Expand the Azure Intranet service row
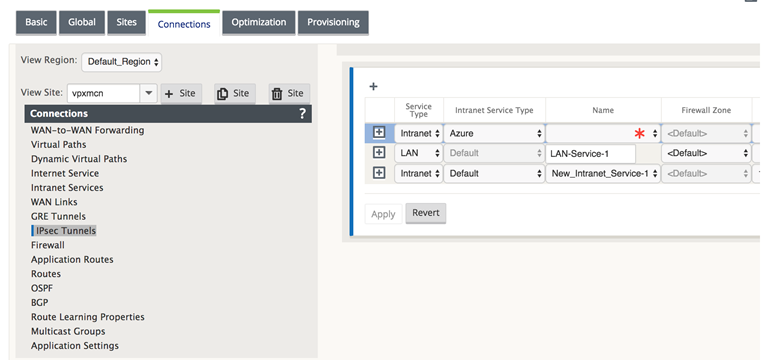This screenshot has height=360, width=763. click(379, 132)
